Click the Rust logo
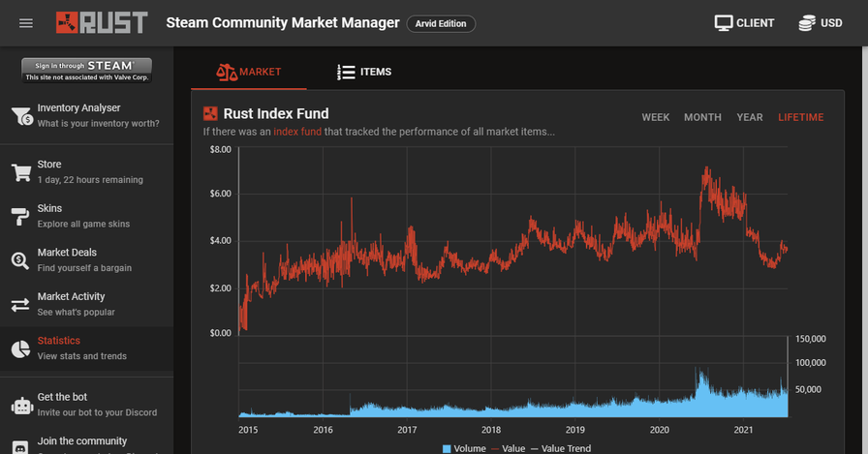The image size is (868, 454). coord(102,22)
